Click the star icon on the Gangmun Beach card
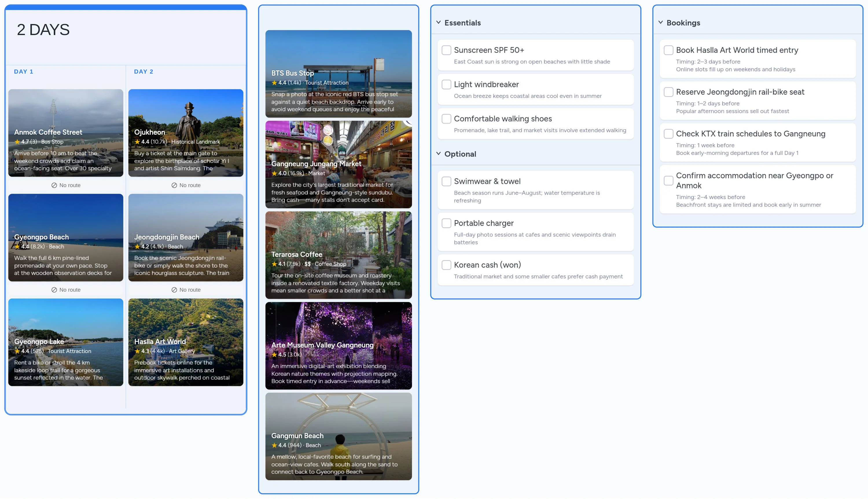This screenshot has height=499, width=868. [274, 445]
